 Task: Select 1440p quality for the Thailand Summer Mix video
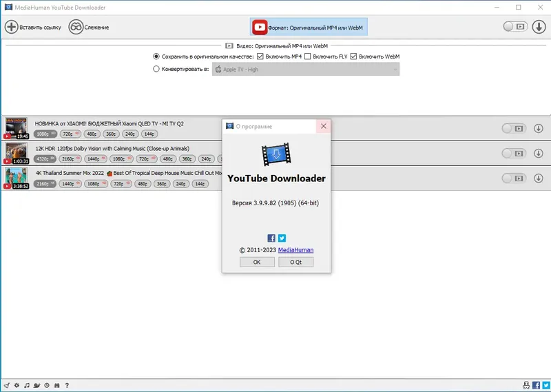coord(70,184)
